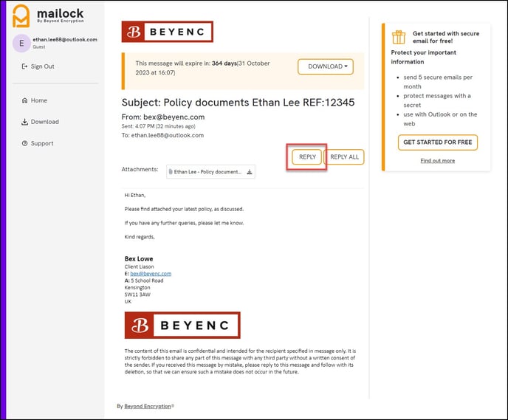Click the confidentiality disclaimer paragraph
The height and width of the screenshot is (420, 508).
(240, 362)
